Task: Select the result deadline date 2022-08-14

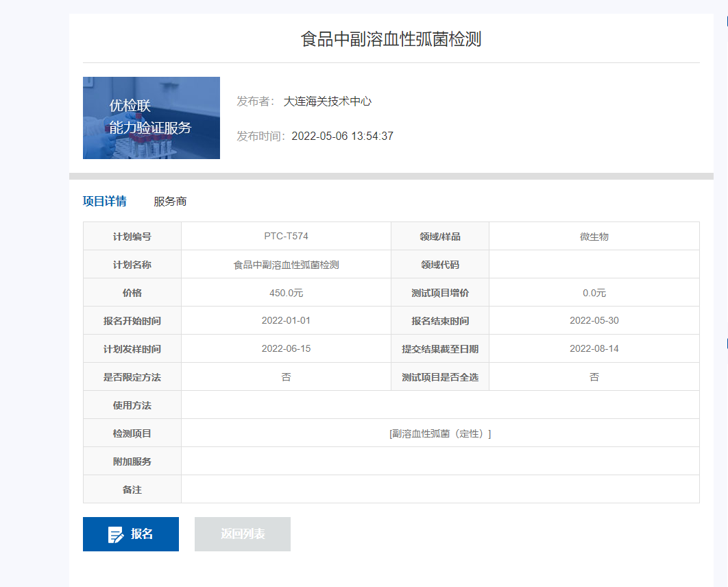Action: 594,349
